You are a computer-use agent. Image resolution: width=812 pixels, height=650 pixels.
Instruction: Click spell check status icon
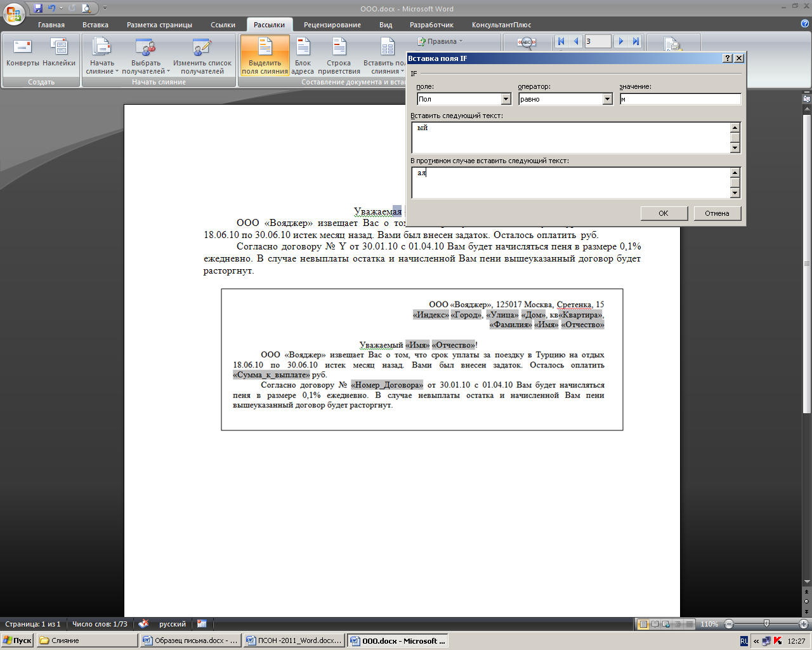[x=143, y=624]
